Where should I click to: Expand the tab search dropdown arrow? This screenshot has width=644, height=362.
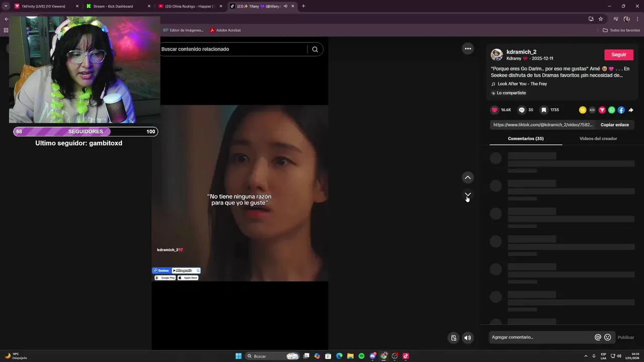[x=6, y=6]
